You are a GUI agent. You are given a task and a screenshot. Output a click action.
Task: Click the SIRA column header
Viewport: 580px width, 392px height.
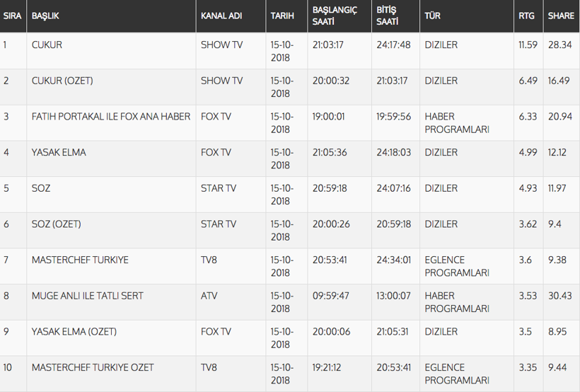tap(12, 16)
